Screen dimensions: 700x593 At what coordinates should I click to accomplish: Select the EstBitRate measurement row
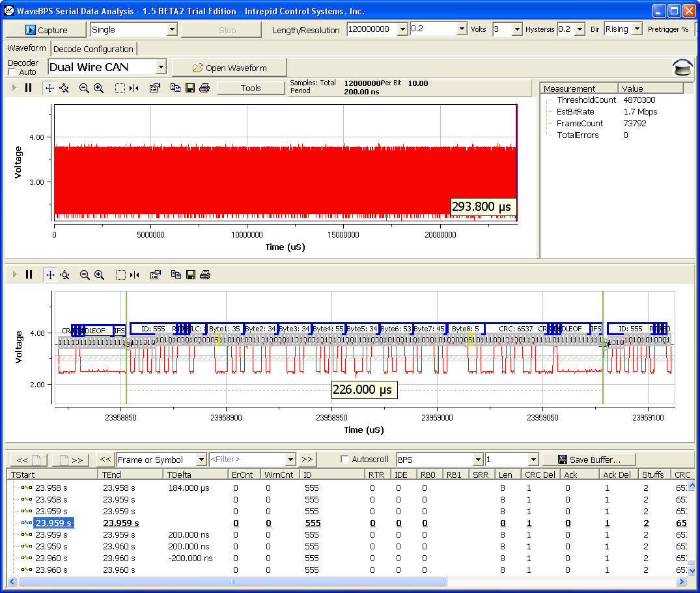(x=607, y=111)
